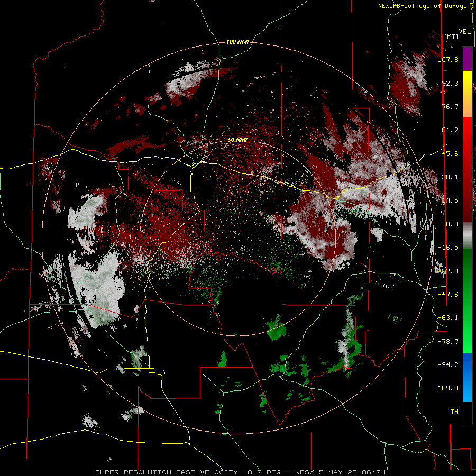Click the -109.8 scale value
The image size is (476, 476).
(446, 388)
